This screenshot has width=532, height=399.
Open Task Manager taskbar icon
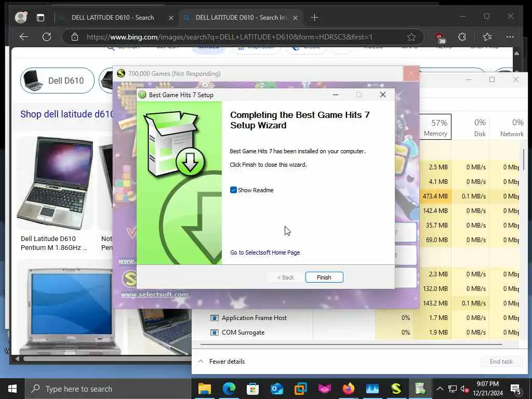(x=372, y=389)
